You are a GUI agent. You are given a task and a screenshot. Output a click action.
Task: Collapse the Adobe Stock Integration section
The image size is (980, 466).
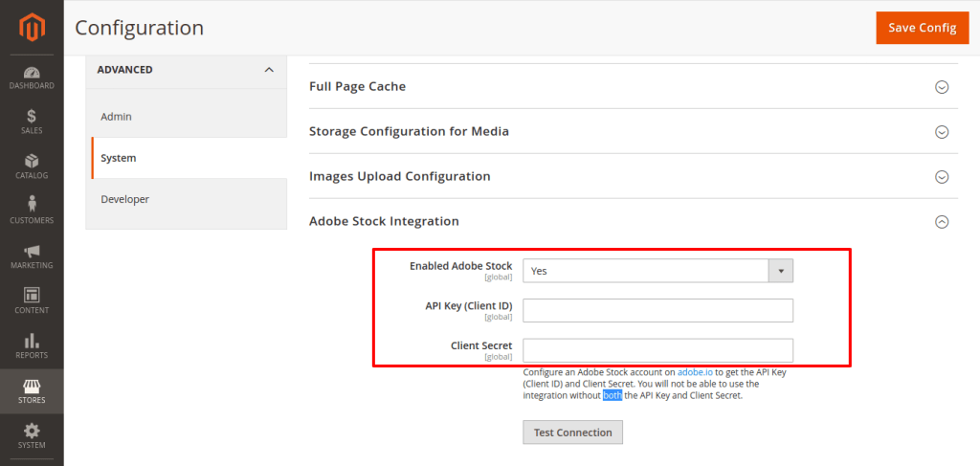(942, 222)
